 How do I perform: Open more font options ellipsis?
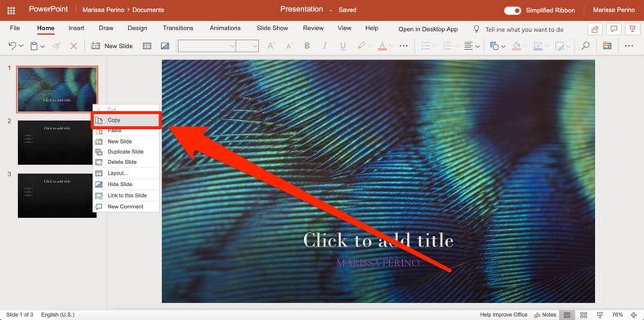[404, 46]
